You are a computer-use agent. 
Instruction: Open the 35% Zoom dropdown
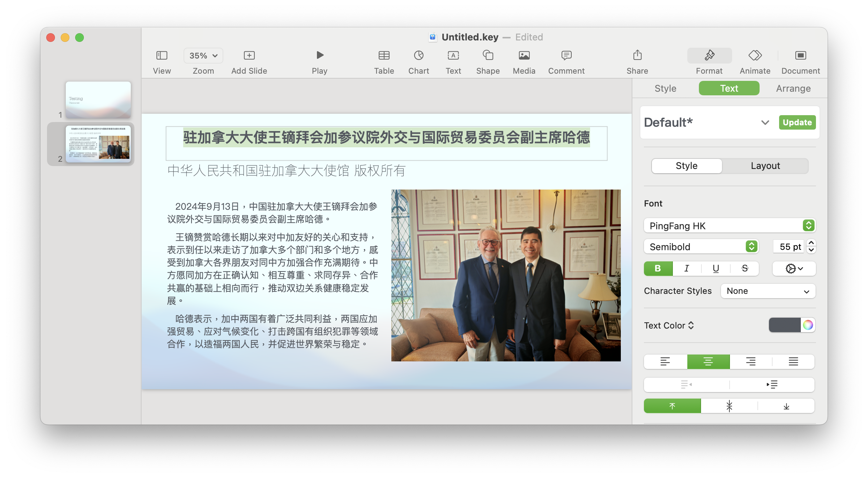pyautogui.click(x=203, y=56)
